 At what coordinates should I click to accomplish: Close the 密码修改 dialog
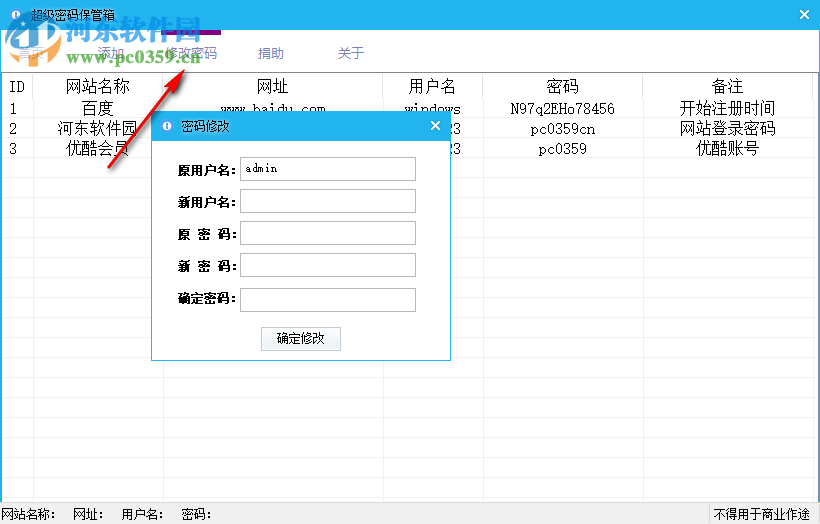click(435, 126)
